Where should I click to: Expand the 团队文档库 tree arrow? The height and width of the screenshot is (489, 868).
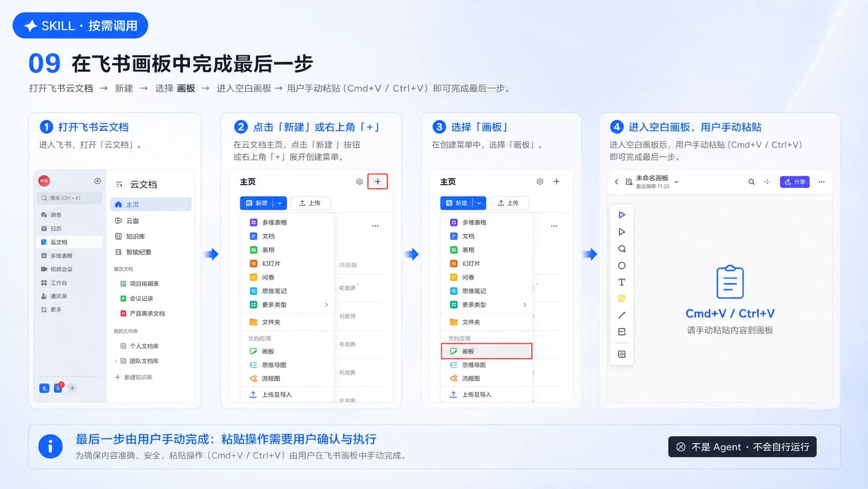point(116,361)
